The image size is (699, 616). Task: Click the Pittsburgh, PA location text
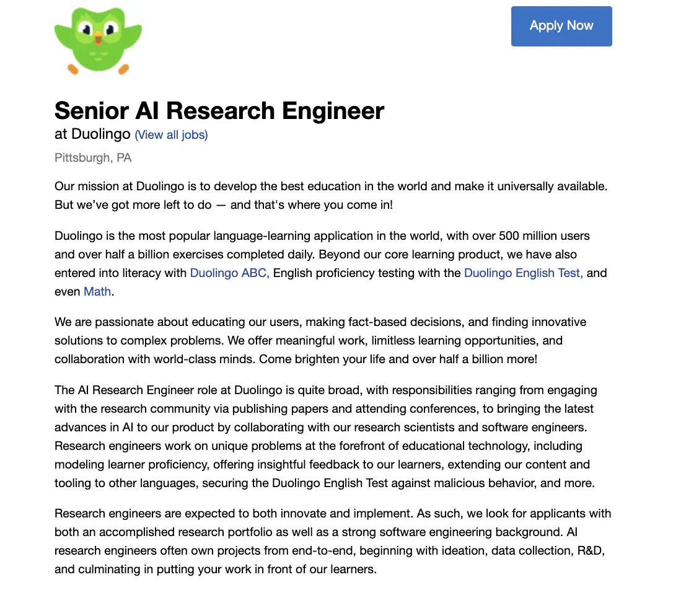93,157
